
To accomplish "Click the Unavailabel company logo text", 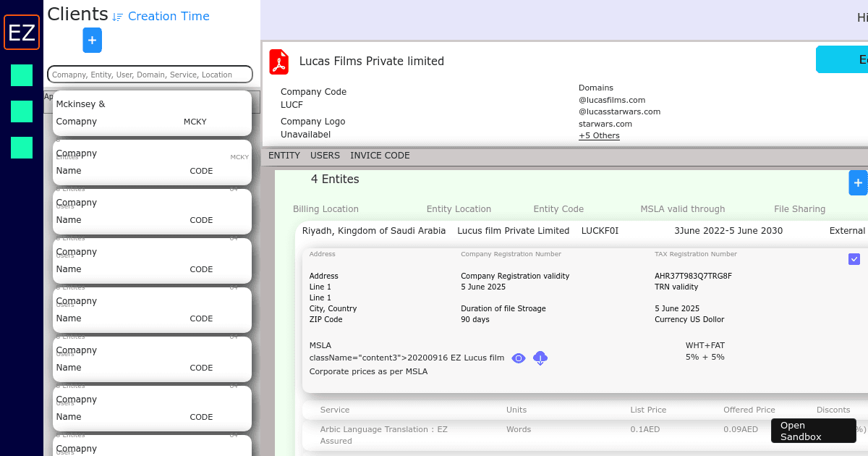I will point(306,135).
